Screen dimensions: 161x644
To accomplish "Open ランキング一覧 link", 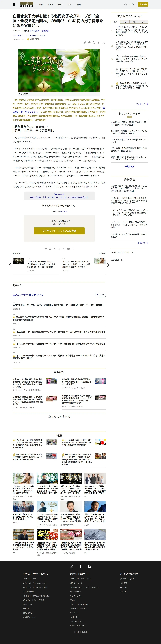I will click(x=142, y=104).
